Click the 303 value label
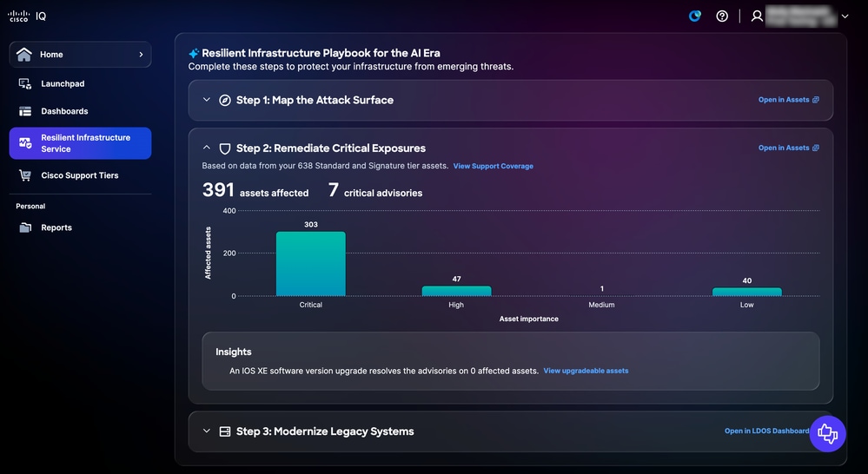The image size is (868, 474). 310,225
